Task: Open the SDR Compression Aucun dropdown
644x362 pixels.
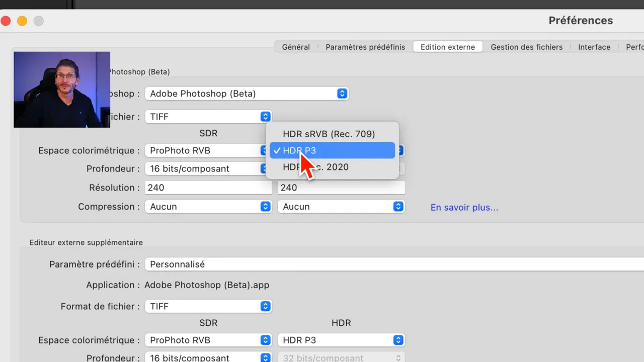Action: [x=208, y=206]
